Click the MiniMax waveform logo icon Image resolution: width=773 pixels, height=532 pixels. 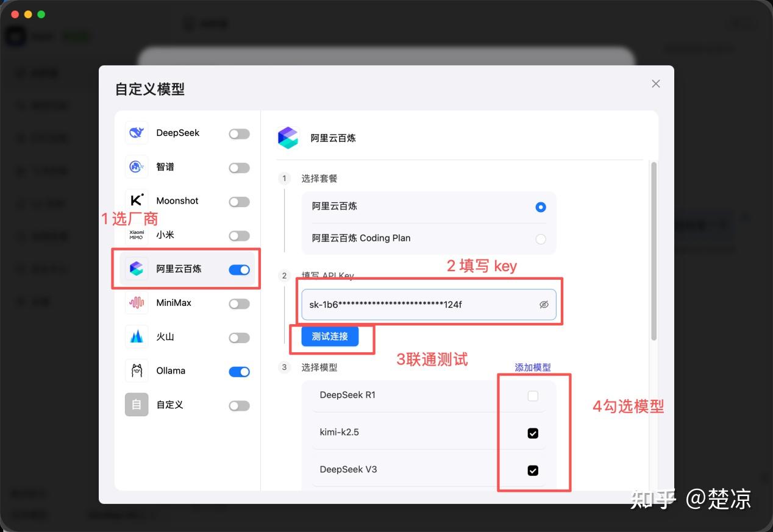137,303
